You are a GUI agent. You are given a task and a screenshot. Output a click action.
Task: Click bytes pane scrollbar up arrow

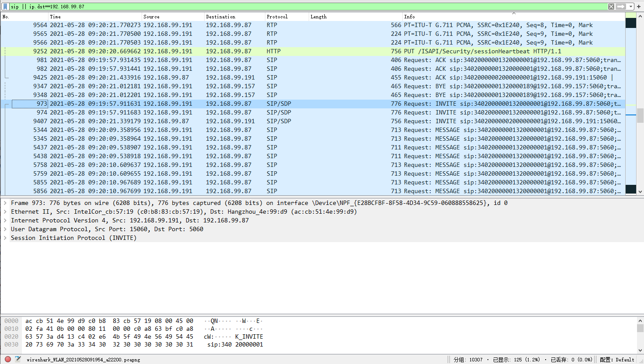click(640, 320)
